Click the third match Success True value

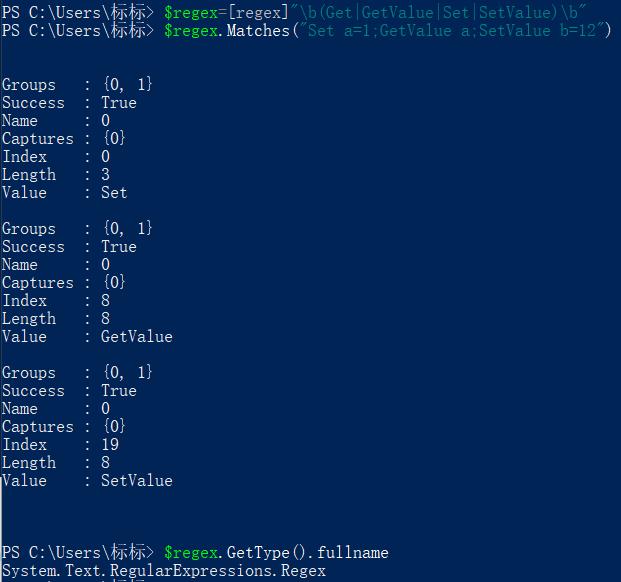point(119,391)
